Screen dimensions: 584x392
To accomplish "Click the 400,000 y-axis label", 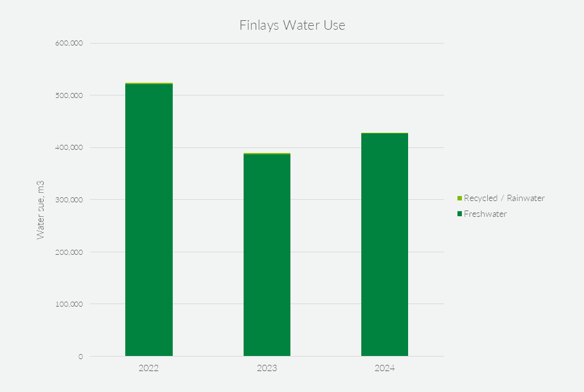I will [69, 147].
